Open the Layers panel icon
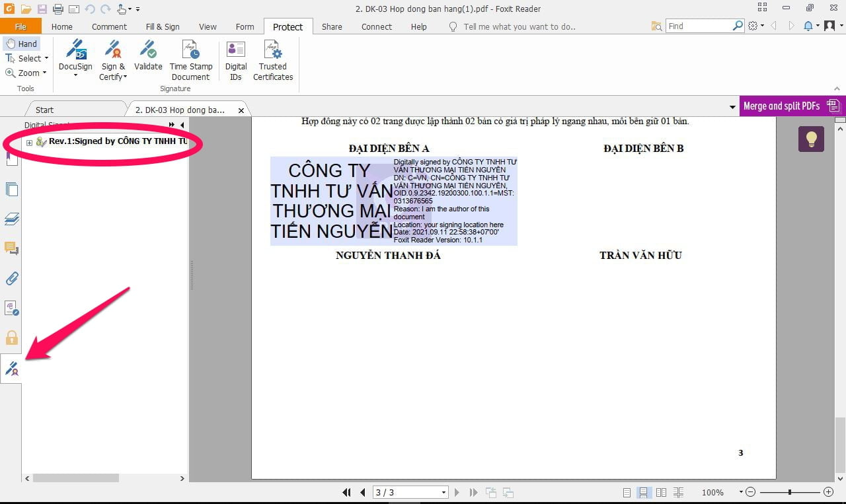Screen dimensions: 846x504 (x=11, y=219)
